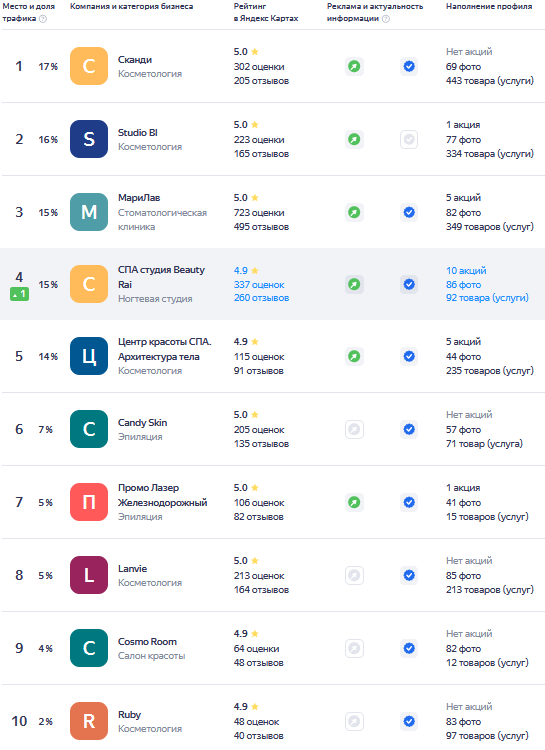Click 'Ногтевая студия' category text

coord(155,299)
